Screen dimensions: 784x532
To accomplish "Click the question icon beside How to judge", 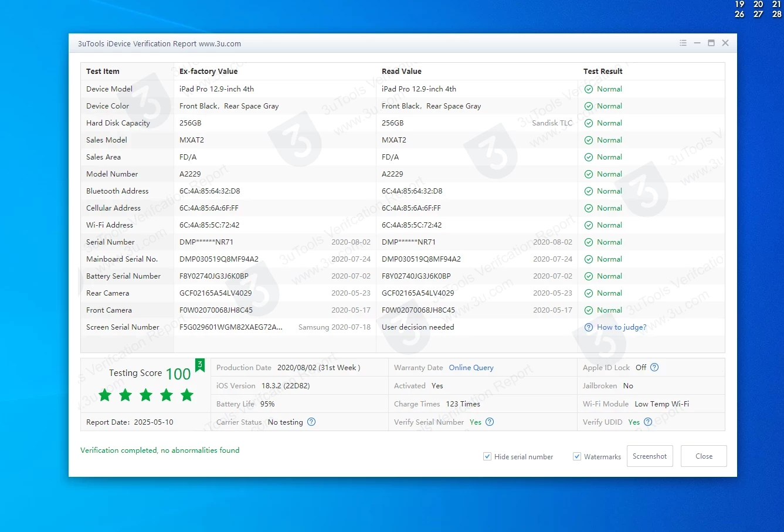I will tap(589, 327).
